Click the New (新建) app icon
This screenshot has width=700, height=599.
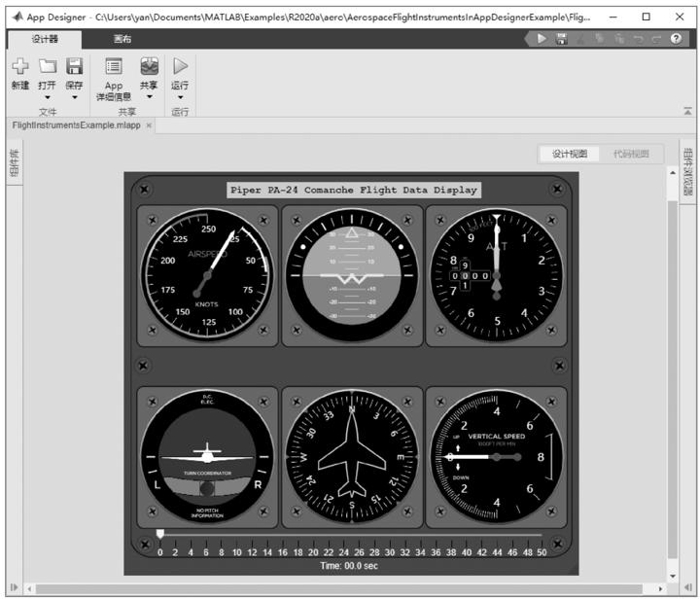[20, 66]
